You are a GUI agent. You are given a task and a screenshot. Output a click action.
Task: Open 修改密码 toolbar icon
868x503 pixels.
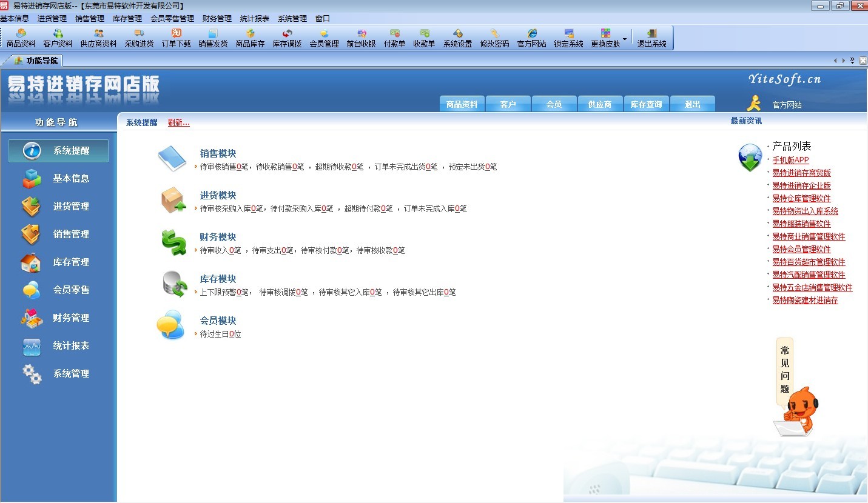click(494, 38)
